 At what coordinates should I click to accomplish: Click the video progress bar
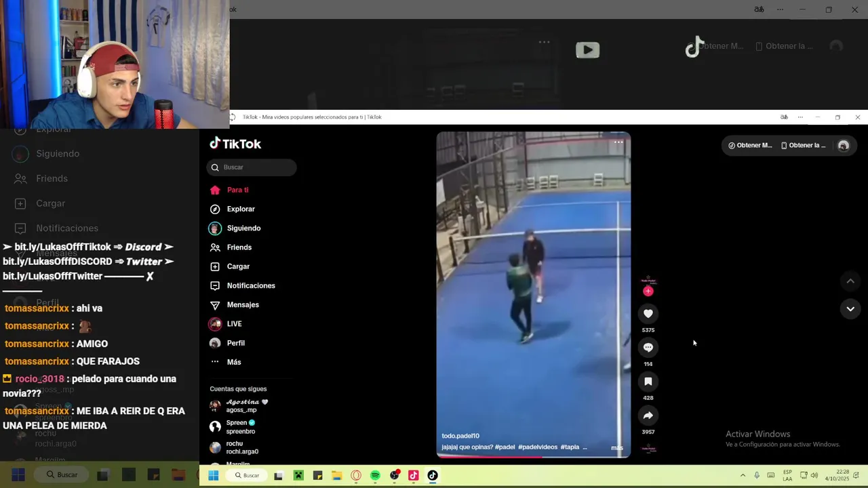[x=533, y=457]
